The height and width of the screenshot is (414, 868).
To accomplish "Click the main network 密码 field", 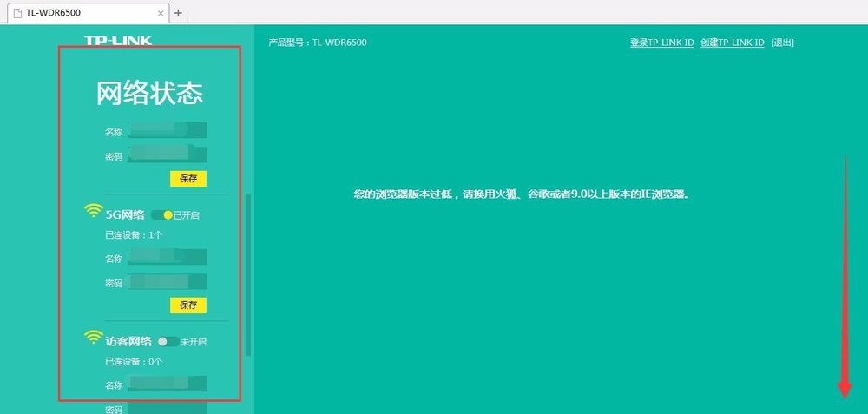I will tap(167, 155).
